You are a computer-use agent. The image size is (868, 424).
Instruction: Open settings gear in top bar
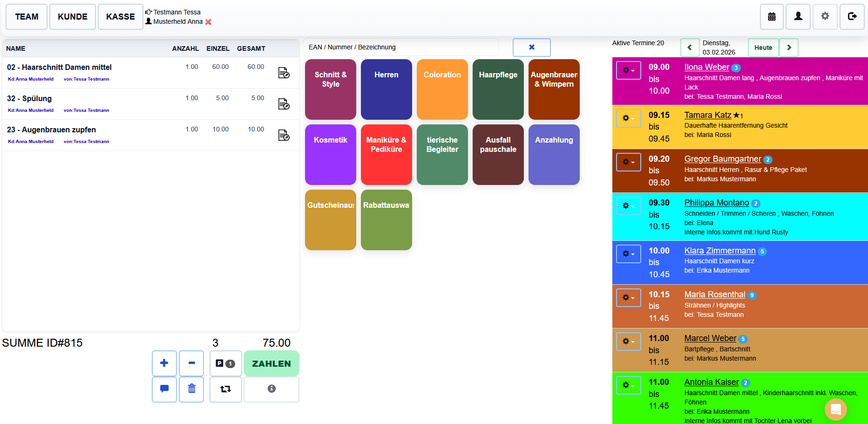pyautogui.click(x=825, y=17)
